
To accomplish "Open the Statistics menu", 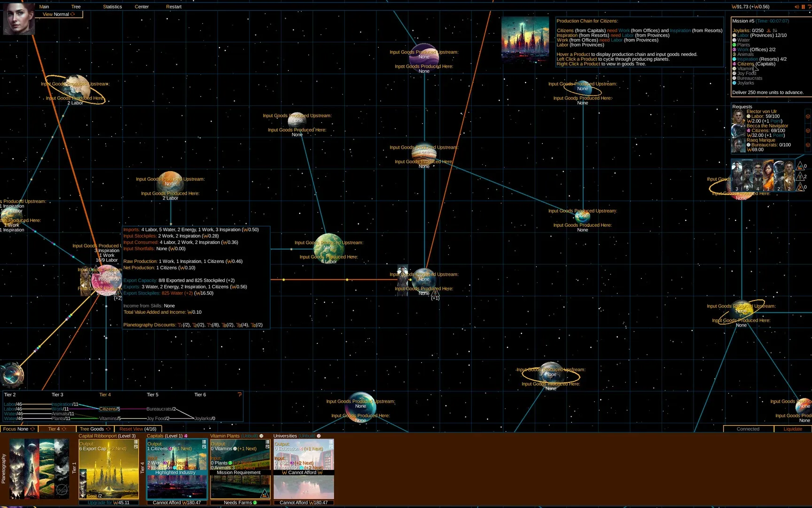I will click(x=112, y=7).
